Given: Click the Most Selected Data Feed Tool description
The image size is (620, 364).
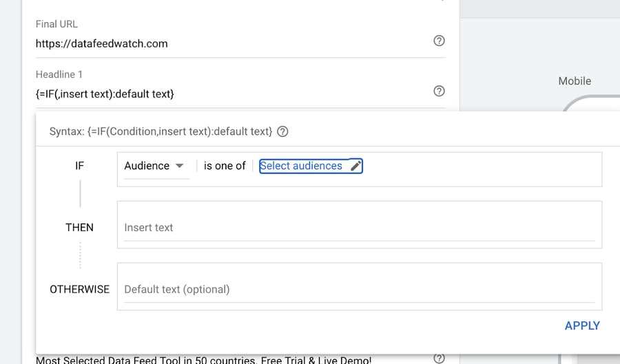Looking at the screenshot, I should [x=204, y=360].
